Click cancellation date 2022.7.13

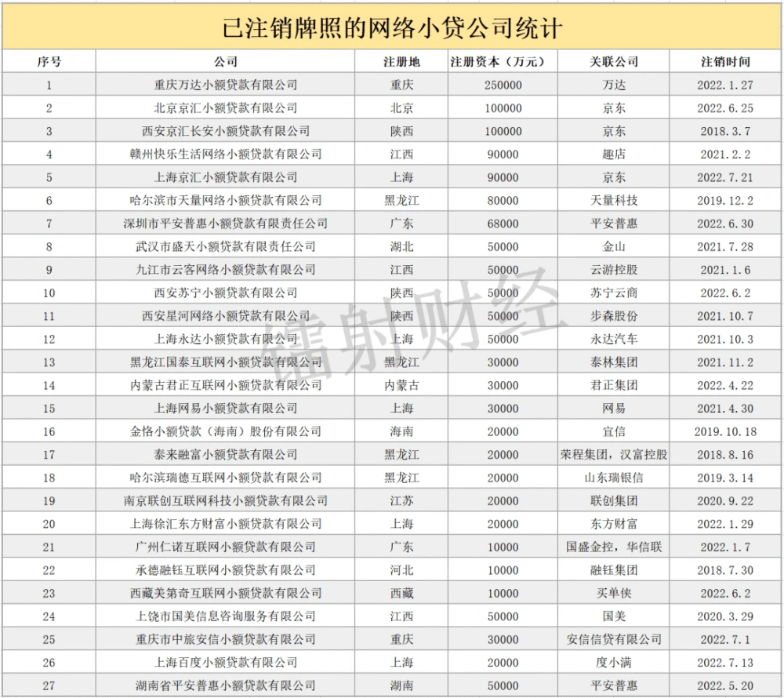(x=725, y=663)
